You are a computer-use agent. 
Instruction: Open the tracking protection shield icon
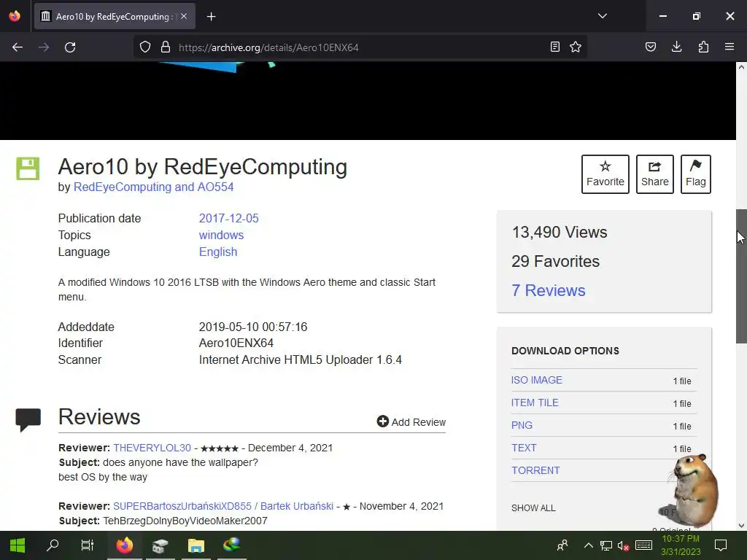(145, 47)
